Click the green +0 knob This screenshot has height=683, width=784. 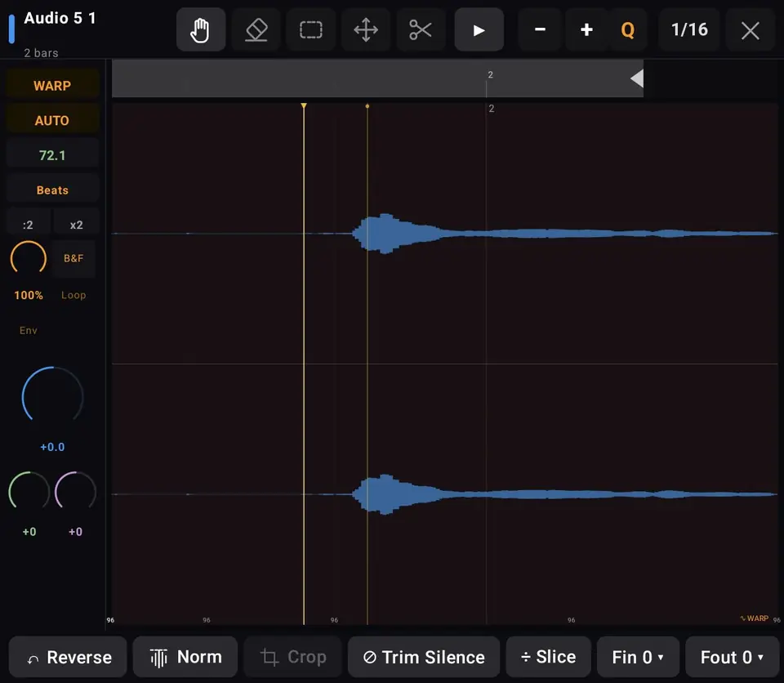pyautogui.click(x=29, y=490)
